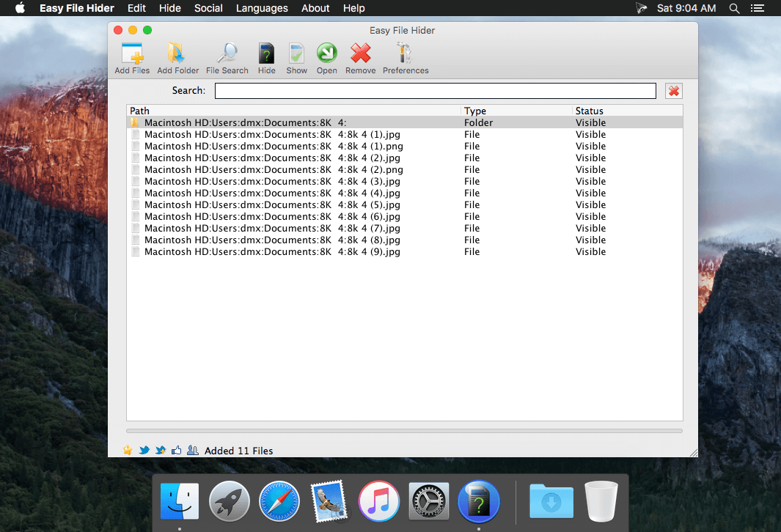The image size is (781, 532).
Task: Click Easy File Hider icon in Dock
Action: click(479, 501)
